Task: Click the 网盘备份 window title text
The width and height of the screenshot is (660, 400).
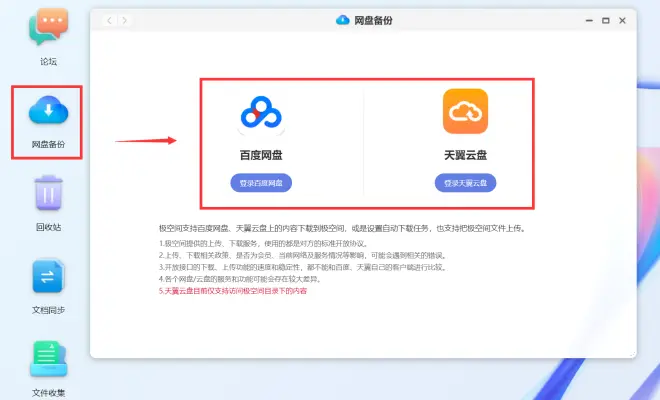Action: pos(373,20)
